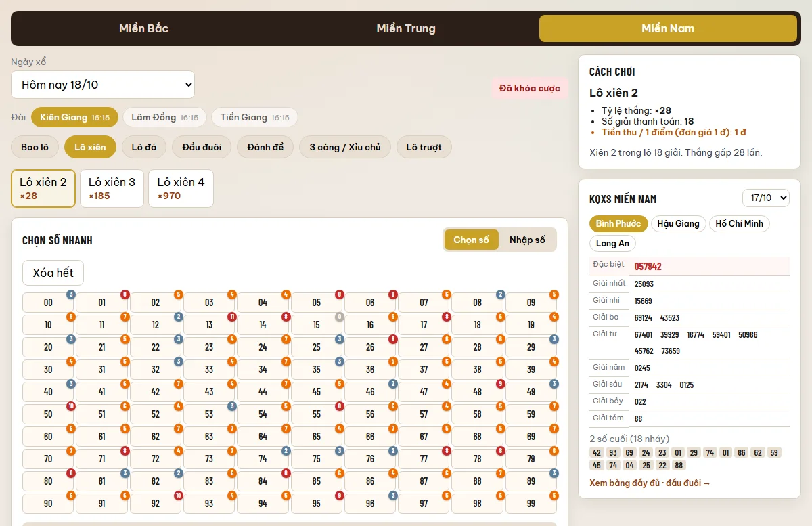
Task: Activate the Chọn số input mode
Action: click(472, 240)
